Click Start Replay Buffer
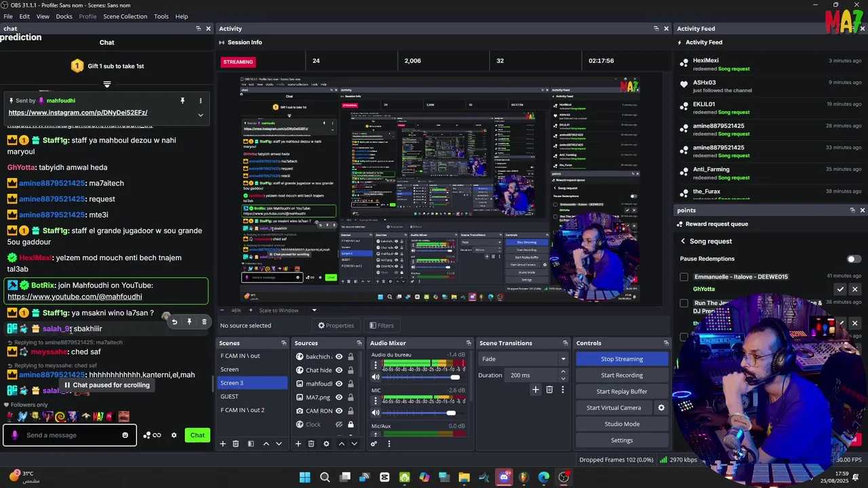 pos(622,391)
